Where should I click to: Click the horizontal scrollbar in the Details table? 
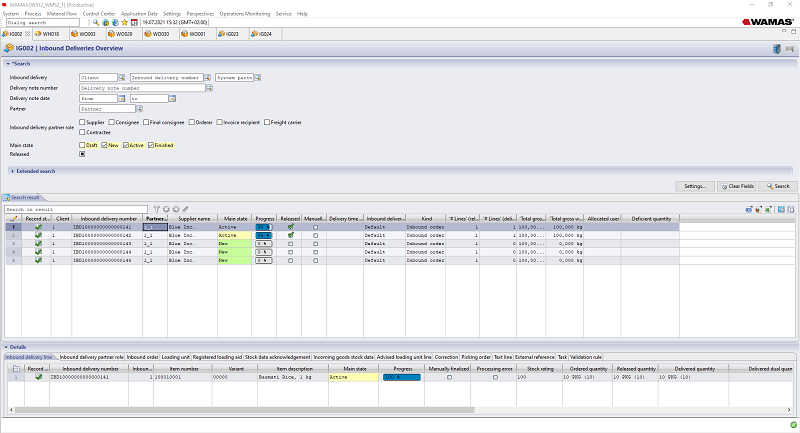coord(244,410)
